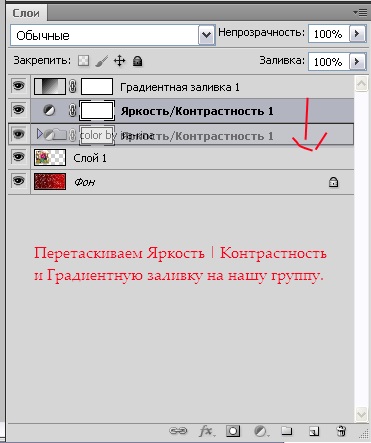This screenshot has height=443, width=371.
Task: Click the Непрозрачность value field
Action: 328,34
